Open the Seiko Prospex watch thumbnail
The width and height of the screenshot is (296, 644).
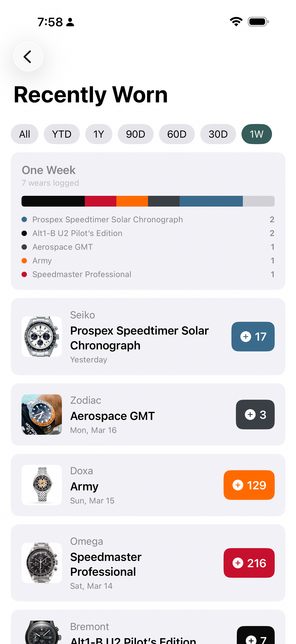pyautogui.click(x=42, y=337)
